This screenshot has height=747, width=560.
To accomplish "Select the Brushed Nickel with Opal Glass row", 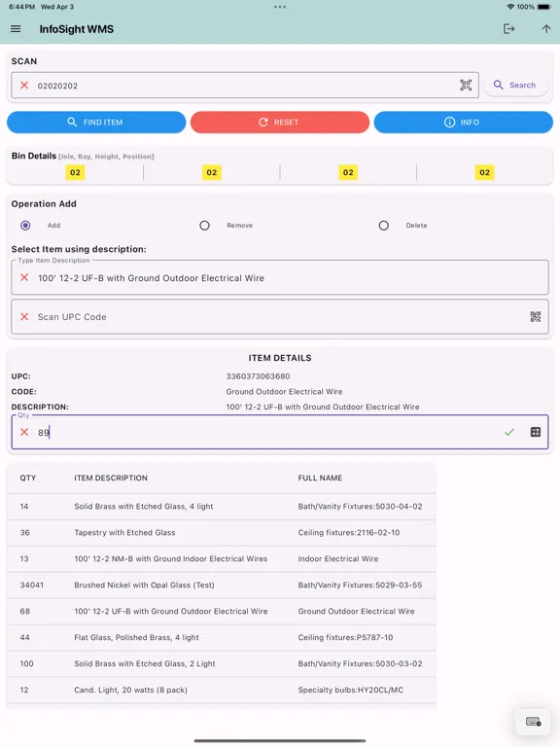I will (222, 585).
